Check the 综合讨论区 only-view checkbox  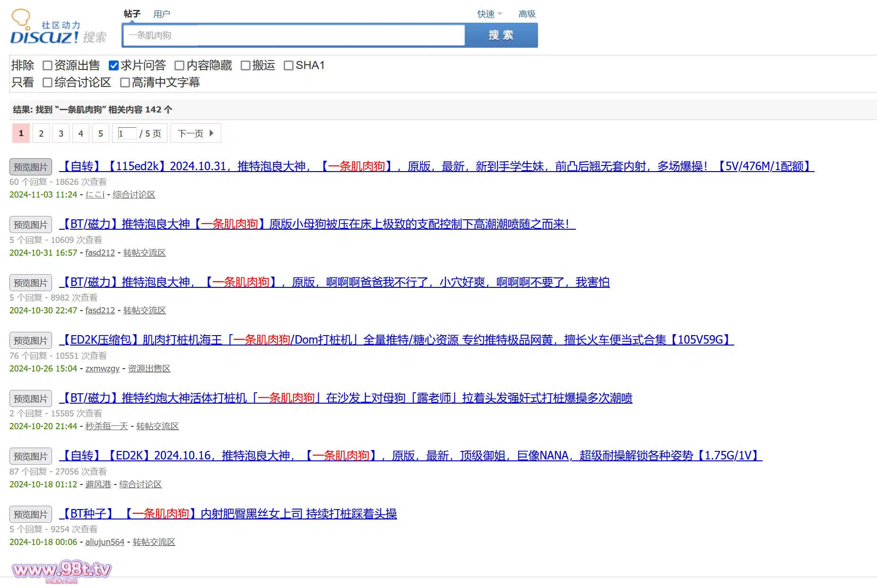point(47,83)
